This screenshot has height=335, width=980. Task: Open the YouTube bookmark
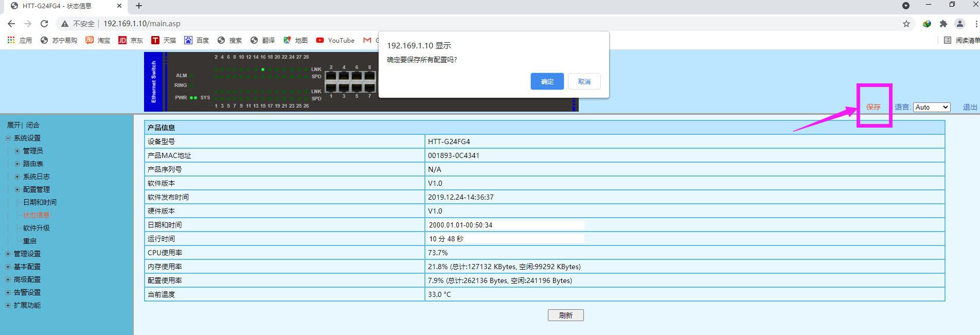coord(335,40)
